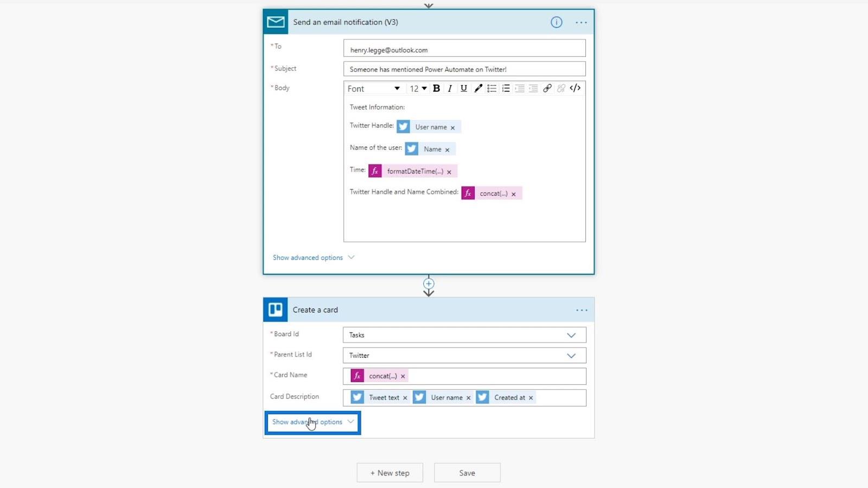
Task: Switch to HTML code view
Action: coord(575,88)
